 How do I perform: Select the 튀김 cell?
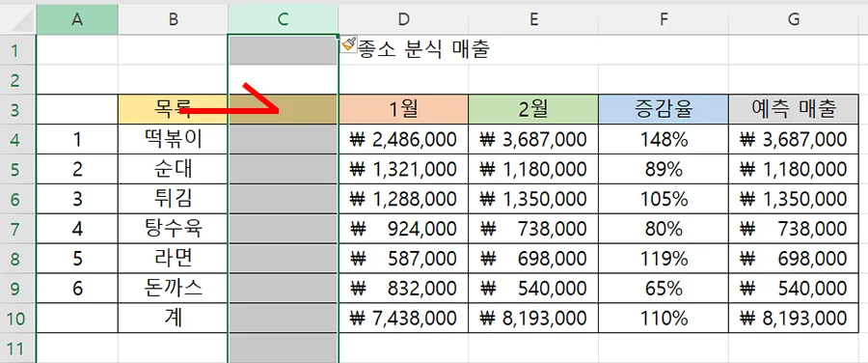coord(174,199)
